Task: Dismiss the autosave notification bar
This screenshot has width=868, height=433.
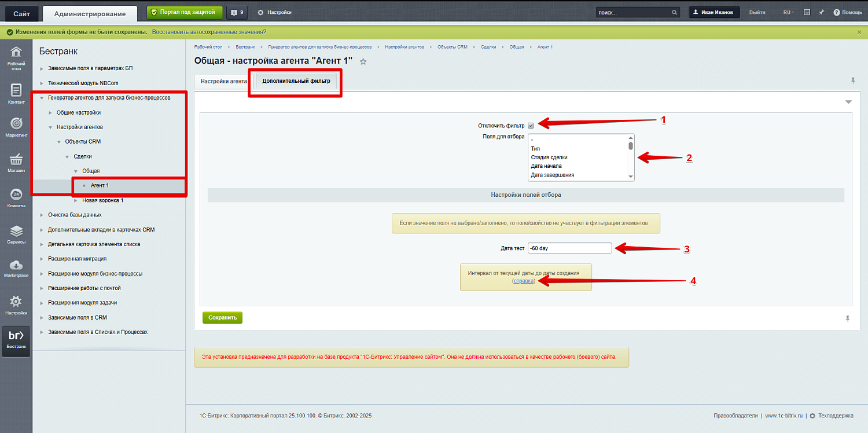Action: coord(859,32)
